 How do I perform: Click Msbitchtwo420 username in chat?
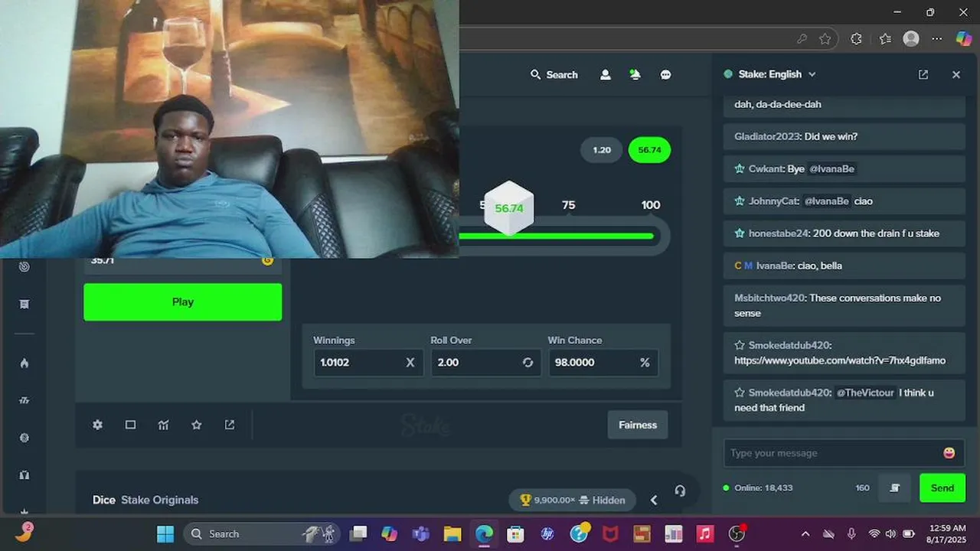click(x=769, y=298)
